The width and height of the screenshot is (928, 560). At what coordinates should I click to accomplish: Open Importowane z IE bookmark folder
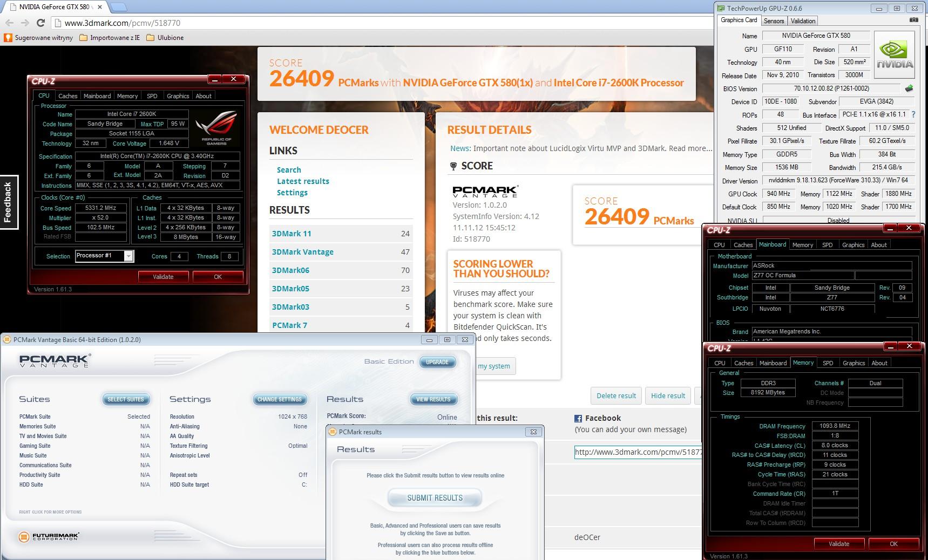click(x=110, y=38)
